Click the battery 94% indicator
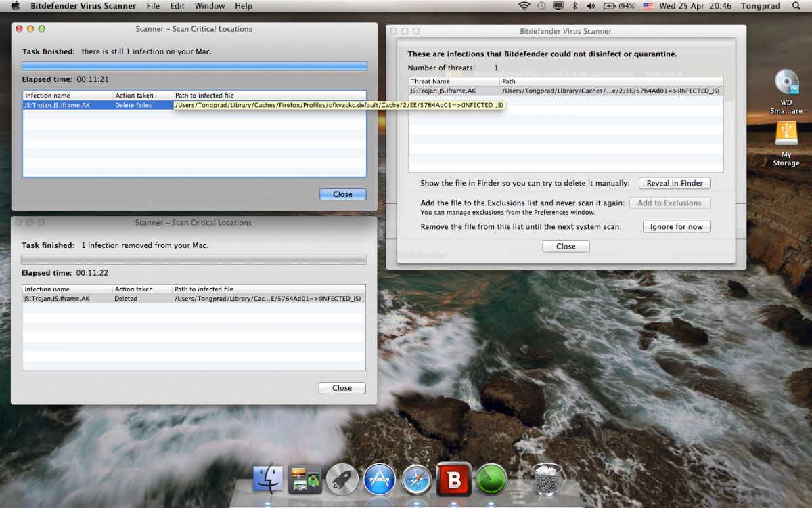 tap(619, 6)
